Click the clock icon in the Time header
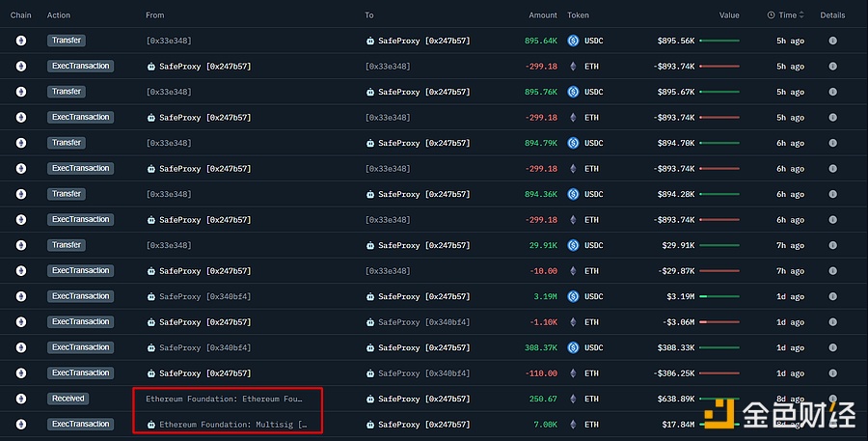Viewport: 868px width, 441px height. pos(772,15)
